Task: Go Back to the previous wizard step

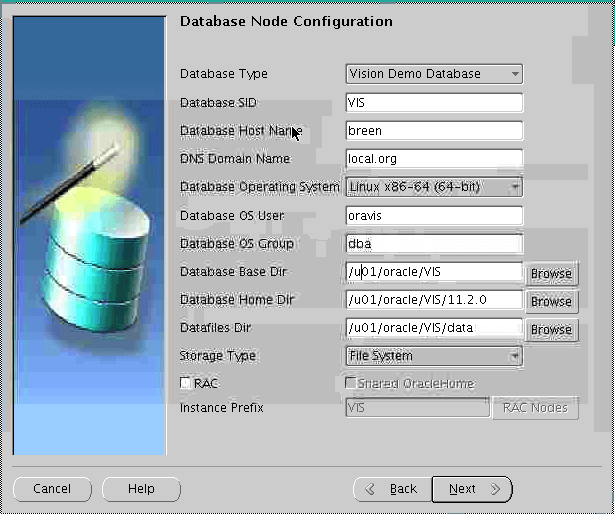Action: pyautogui.click(x=392, y=489)
